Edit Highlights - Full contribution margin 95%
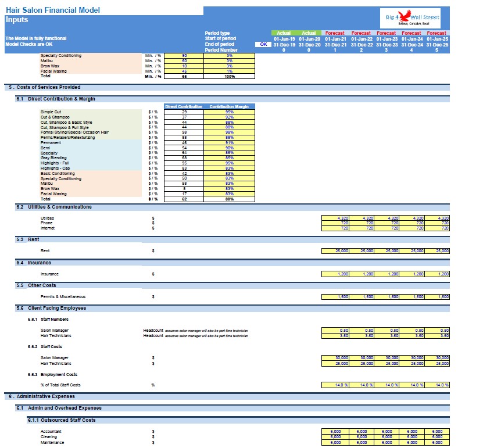Screen dimensions: 483x448 (229, 163)
